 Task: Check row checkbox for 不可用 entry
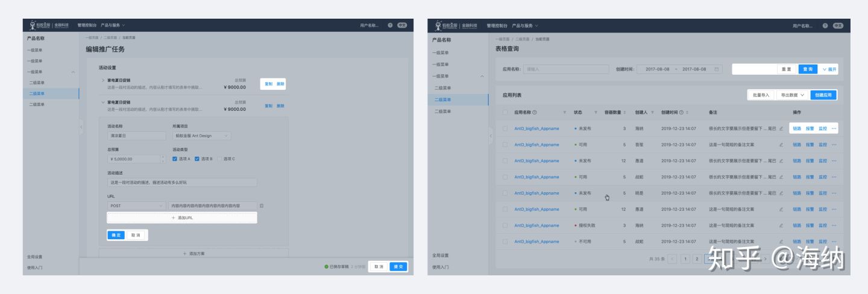click(x=505, y=241)
